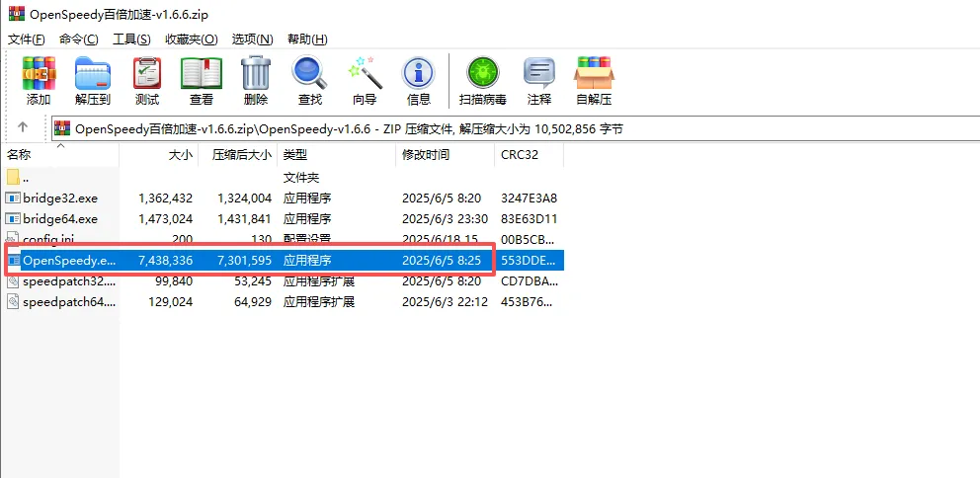Image resolution: width=980 pixels, height=478 pixels.
Task: Click packed size value 64,929
Action: (251, 302)
